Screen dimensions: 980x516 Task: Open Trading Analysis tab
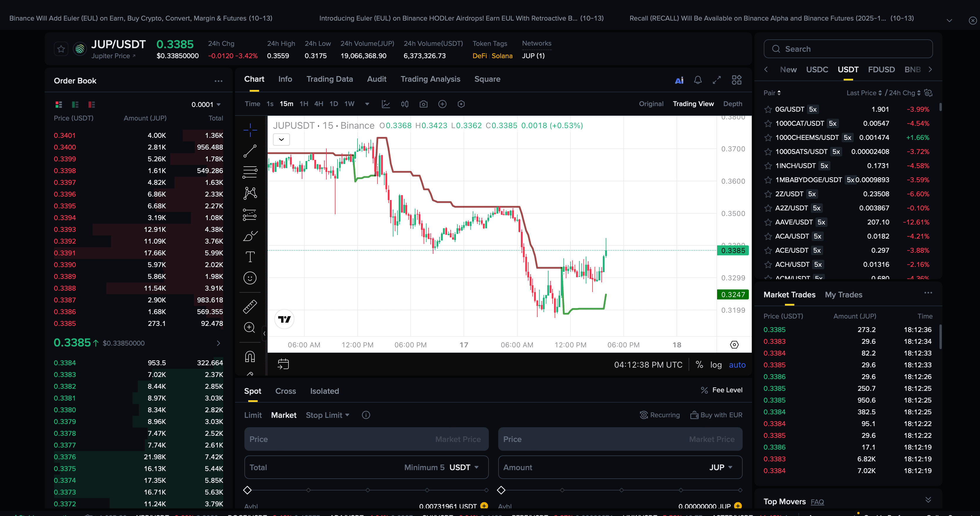pyautogui.click(x=430, y=79)
